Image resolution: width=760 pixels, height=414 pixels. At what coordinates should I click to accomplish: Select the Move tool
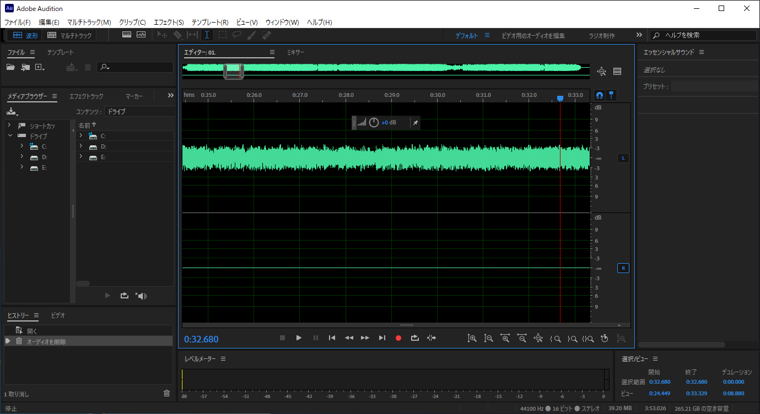[x=162, y=35]
